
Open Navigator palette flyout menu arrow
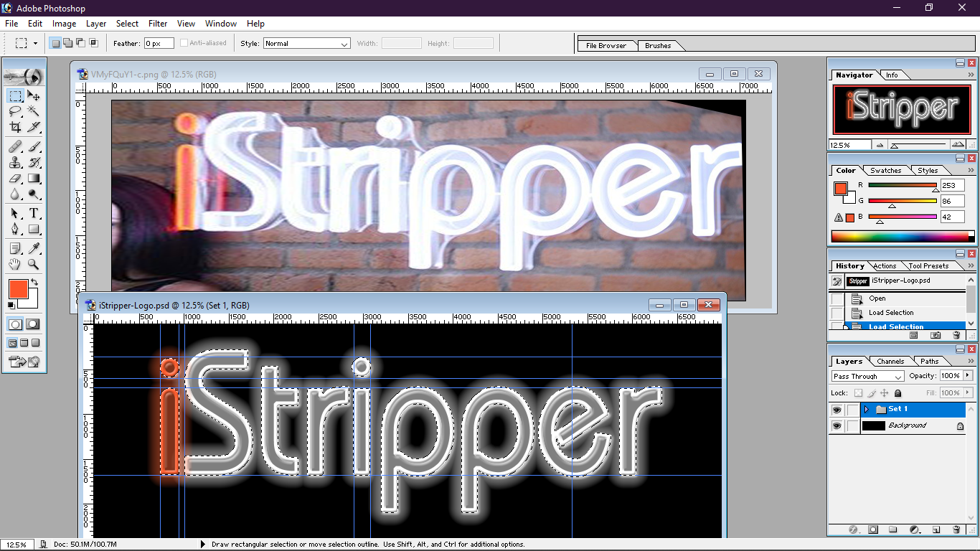[971, 75]
